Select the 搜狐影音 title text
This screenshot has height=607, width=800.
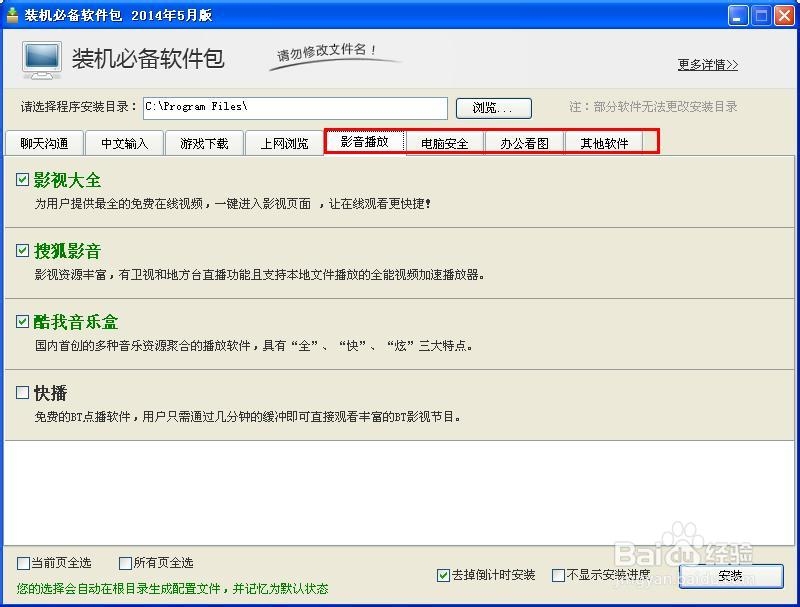tap(67, 251)
